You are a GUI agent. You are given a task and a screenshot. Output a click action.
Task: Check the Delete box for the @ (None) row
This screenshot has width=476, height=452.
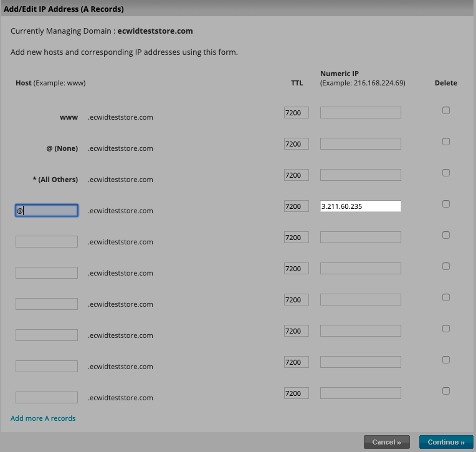tap(445, 142)
